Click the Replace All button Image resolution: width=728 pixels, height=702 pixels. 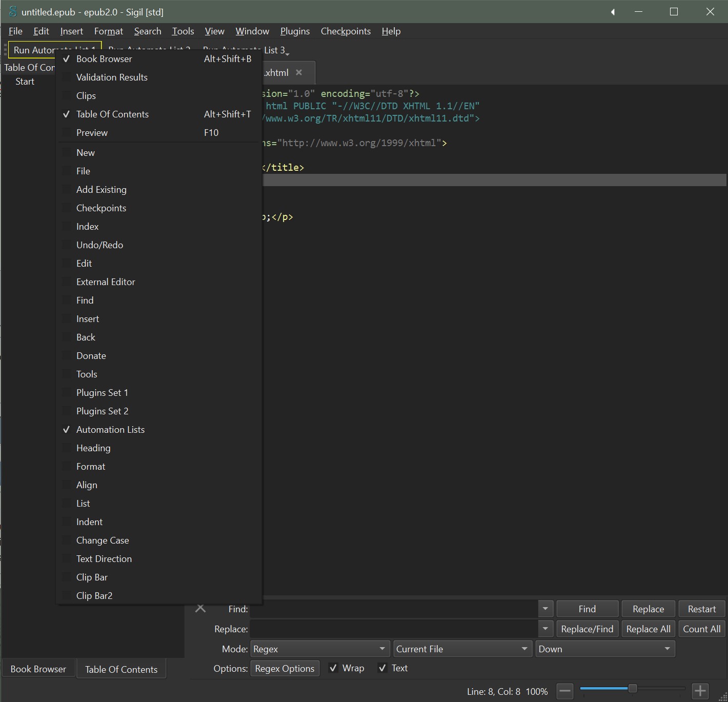(x=648, y=629)
